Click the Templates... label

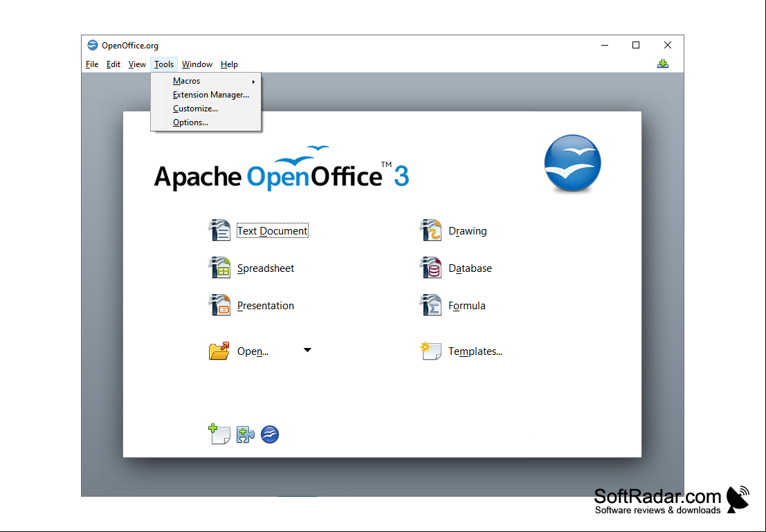[475, 351]
